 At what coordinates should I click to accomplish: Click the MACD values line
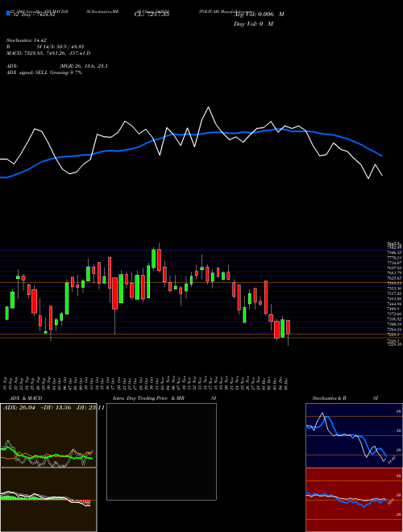tap(48, 53)
